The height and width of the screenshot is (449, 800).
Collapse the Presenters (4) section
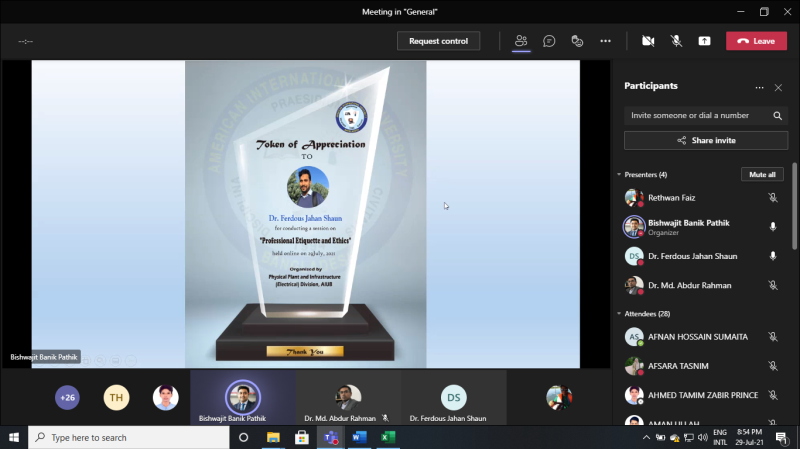620,175
